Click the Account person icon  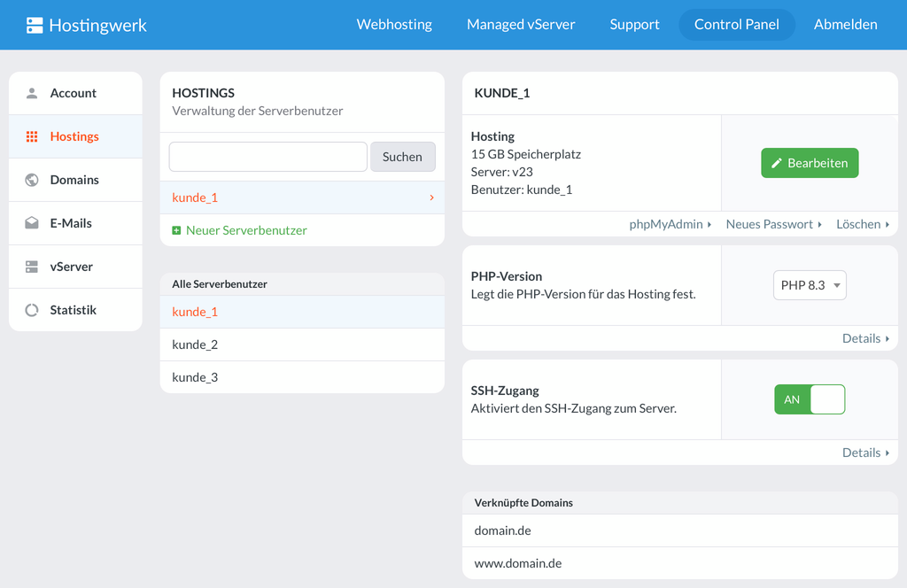pyautogui.click(x=32, y=93)
